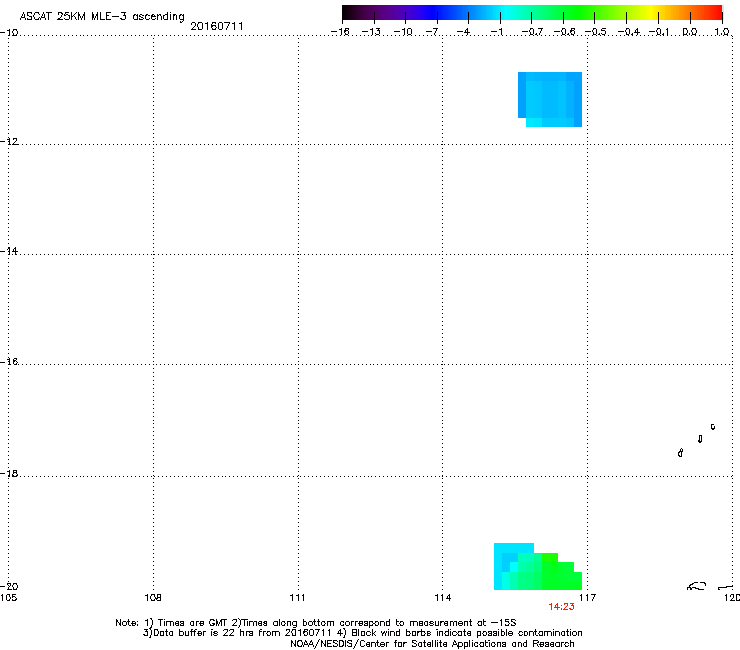The height and width of the screenshot is (650, 740).
Task: Click the cyan left edge of the southern data patch
Action: (500, 566)
